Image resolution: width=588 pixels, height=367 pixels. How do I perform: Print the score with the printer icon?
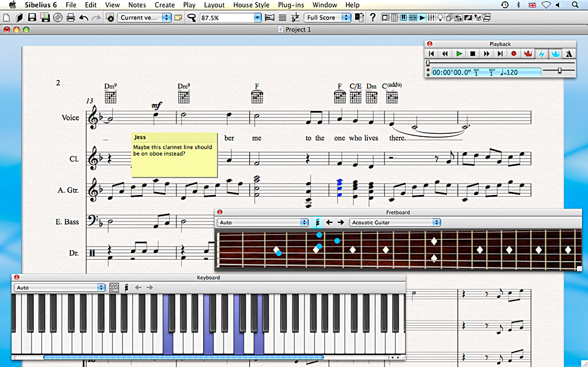[x=70, y=18]
